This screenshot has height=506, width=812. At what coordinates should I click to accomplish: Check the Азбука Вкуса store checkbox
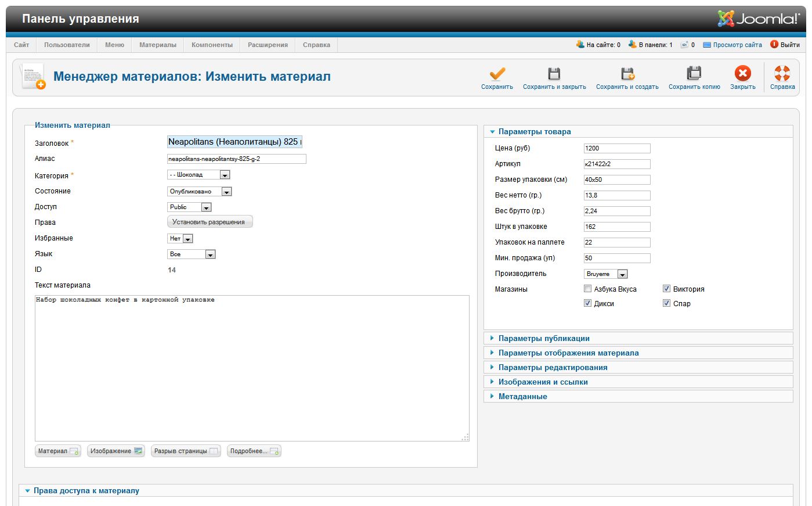(x=588, y=289)
